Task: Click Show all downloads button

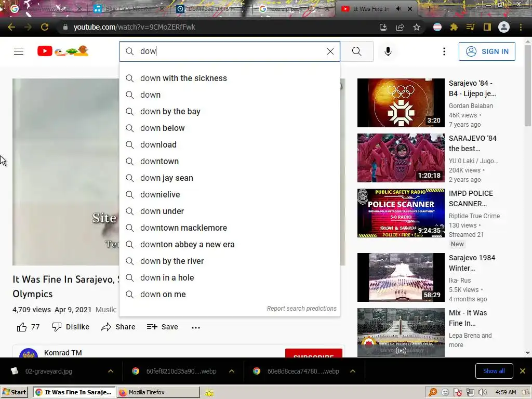Action: click(x=494, y=371)
